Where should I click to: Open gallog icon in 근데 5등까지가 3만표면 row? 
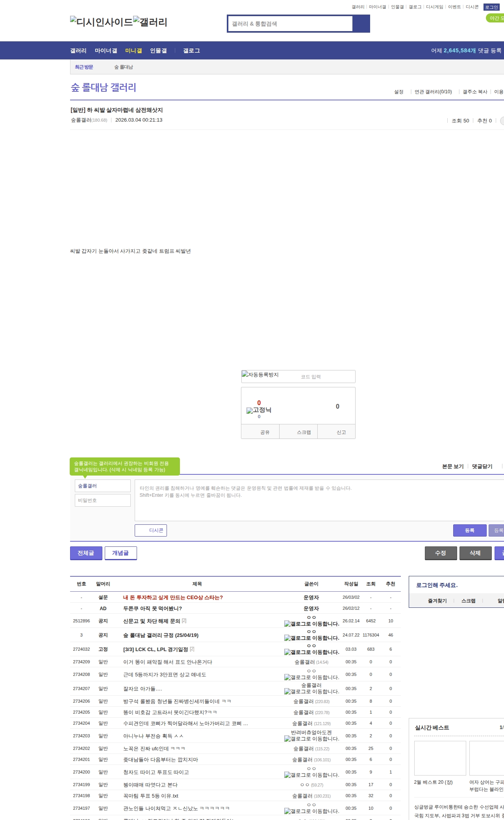pyautogui.click(x=311, y=677)
